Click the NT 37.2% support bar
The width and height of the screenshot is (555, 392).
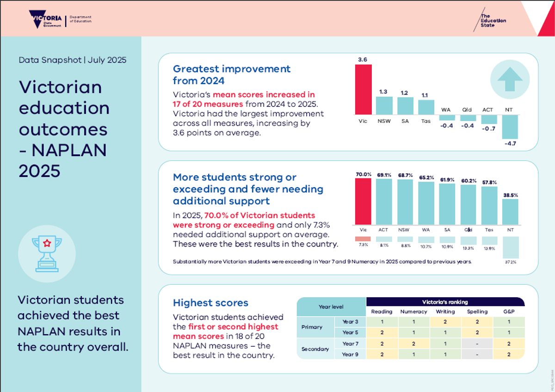pos(511,247)
